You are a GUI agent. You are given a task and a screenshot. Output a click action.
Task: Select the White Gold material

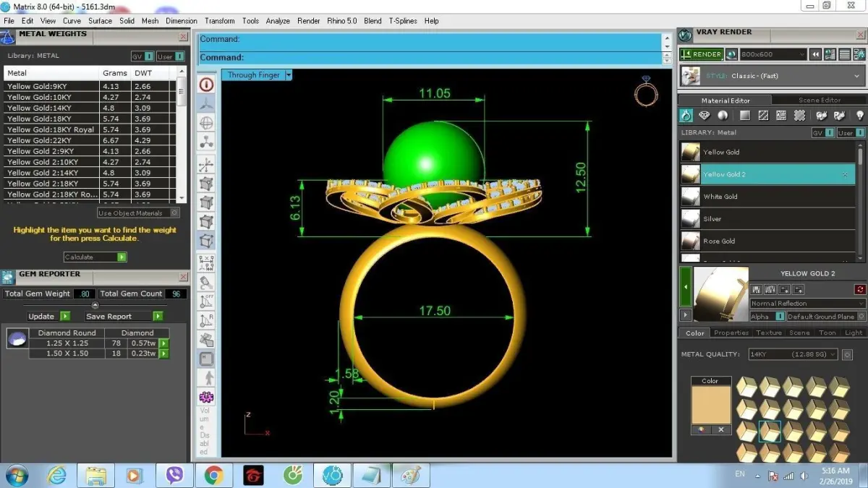click(x=767, y=197)
